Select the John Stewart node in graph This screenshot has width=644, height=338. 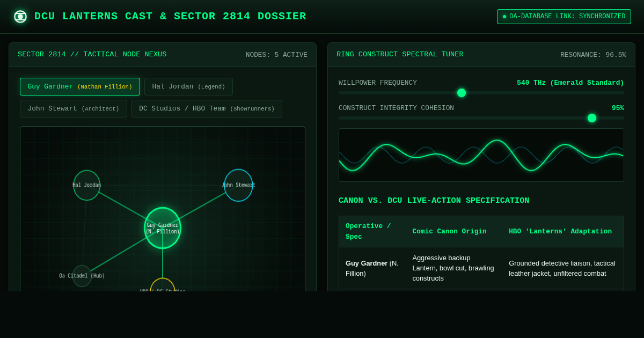click(238, 185)
